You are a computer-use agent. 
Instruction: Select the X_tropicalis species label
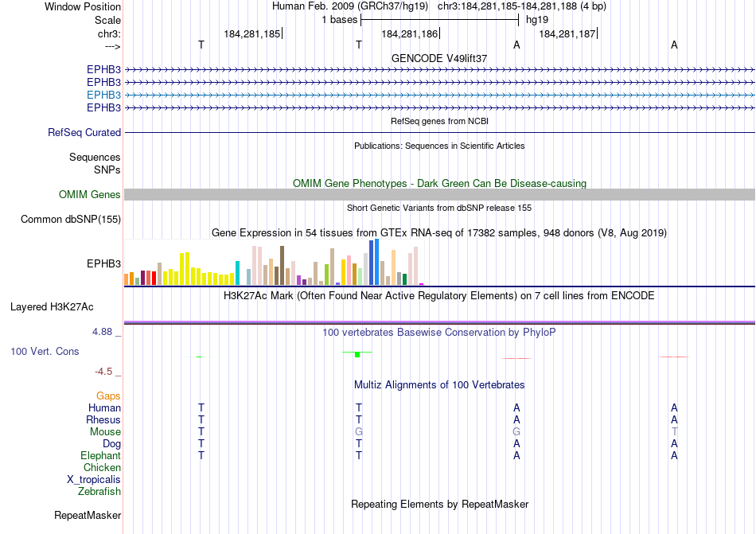pos(94,480)
